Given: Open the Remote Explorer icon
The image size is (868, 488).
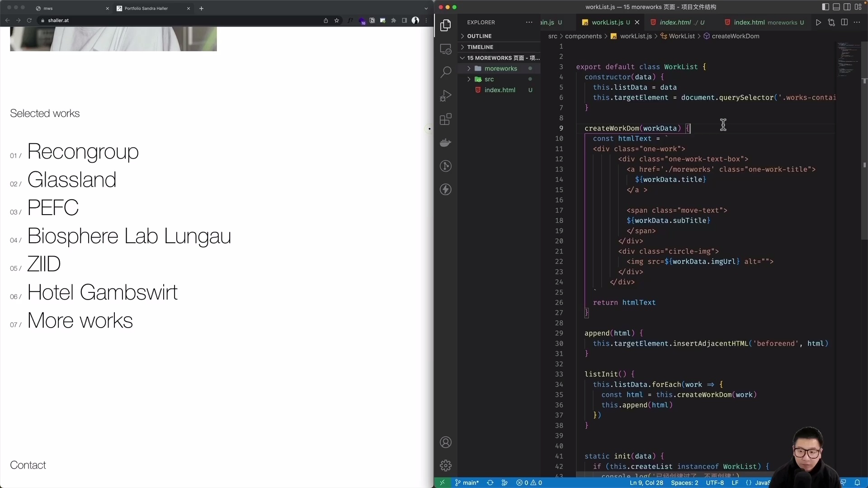Looking at the screenshot, I should pos(446,49).
